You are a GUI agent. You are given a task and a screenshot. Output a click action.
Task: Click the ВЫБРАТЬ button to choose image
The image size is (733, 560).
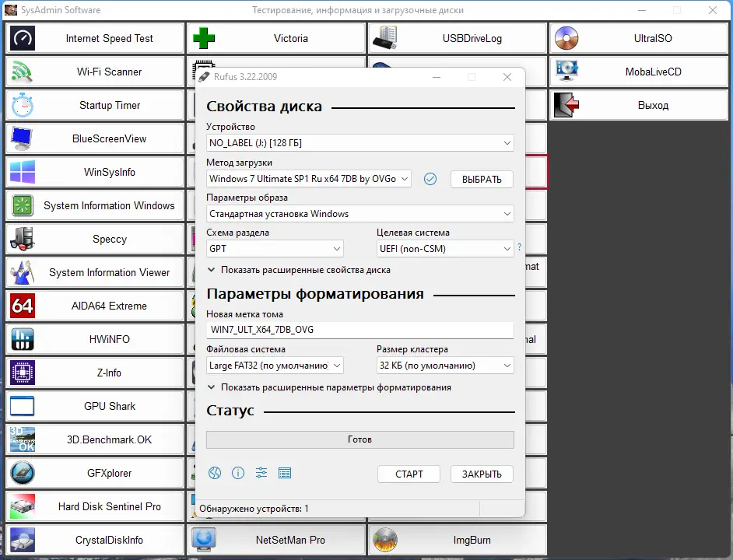point(482,179)
